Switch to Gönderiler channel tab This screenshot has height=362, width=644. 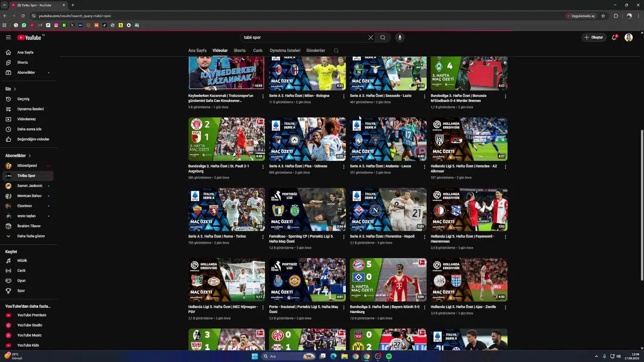click(315, 50)
